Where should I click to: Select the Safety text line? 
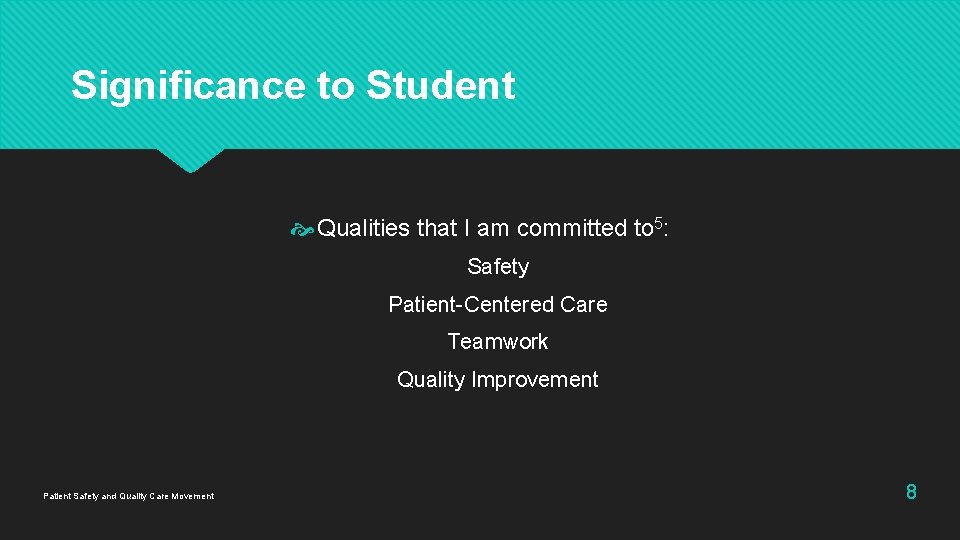[498, 267]
